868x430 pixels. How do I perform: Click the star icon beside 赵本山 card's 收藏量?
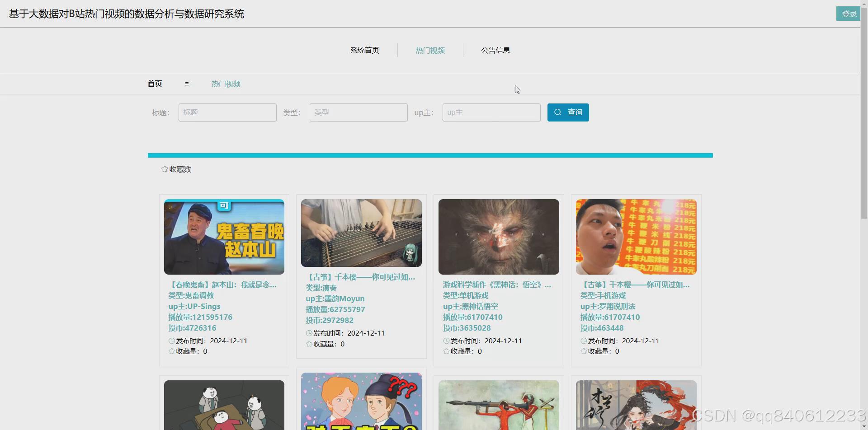171,351
